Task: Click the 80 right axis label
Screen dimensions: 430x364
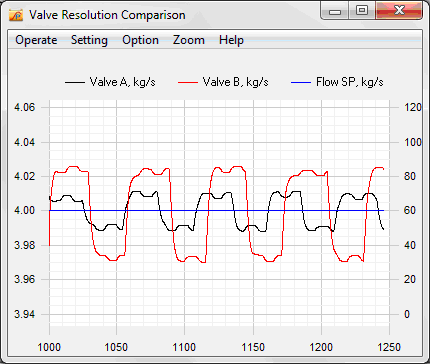Action: coord(410,176)
